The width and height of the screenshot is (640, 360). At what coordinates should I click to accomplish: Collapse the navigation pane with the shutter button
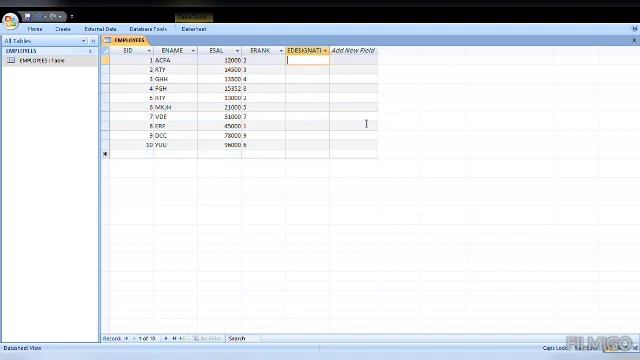[x=93, y=41]
